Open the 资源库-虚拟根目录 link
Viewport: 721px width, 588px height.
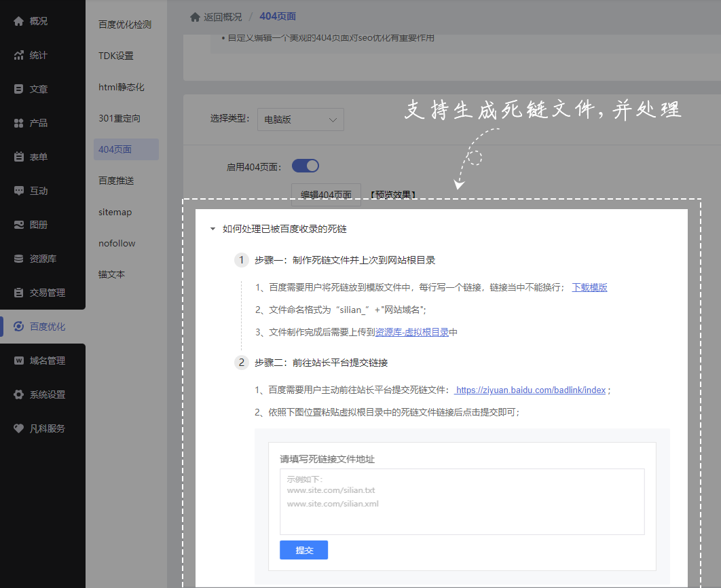pos(412,332)
